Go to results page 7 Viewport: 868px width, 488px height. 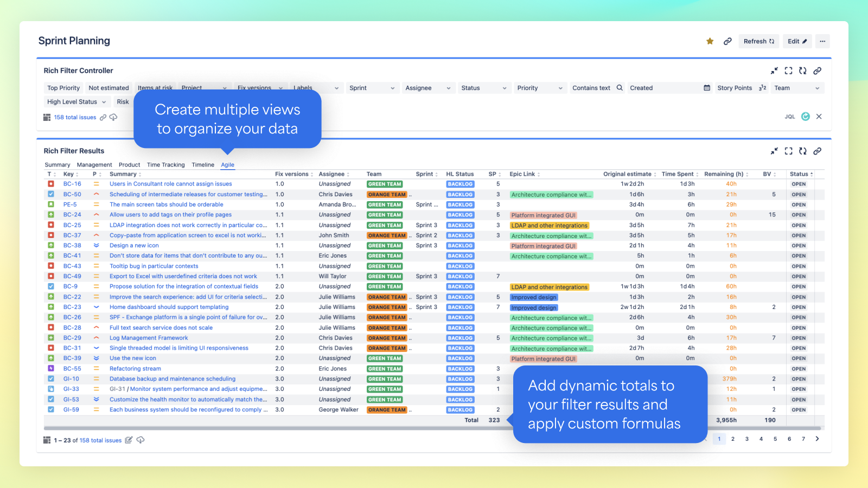pos(803,439)
